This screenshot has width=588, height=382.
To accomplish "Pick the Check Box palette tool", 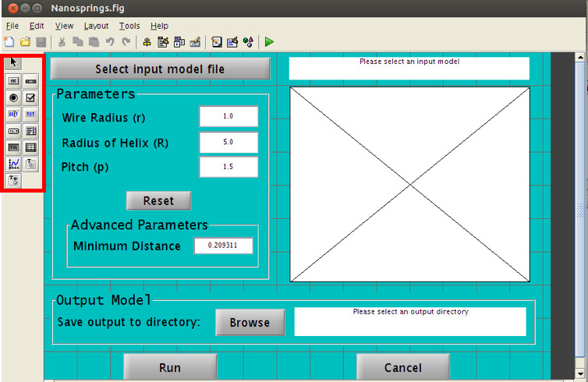I will coord(31,97).
